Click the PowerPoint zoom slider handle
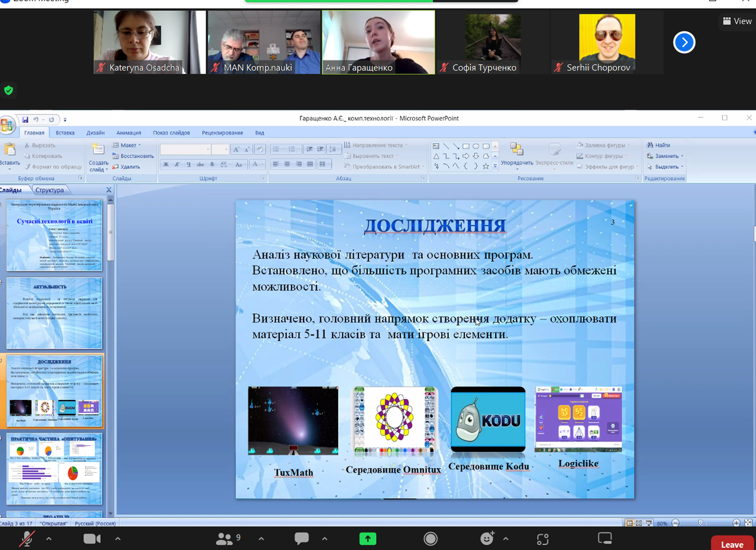 (700, 523)
